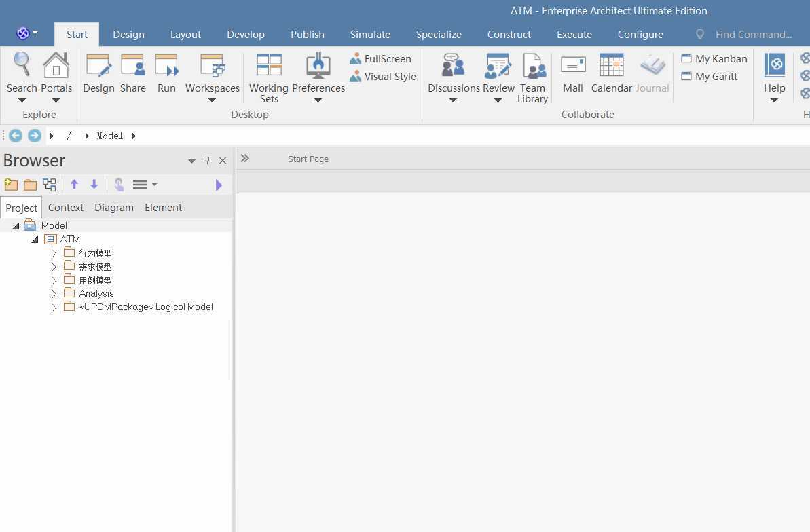
Task: Open the Specialize ribbon tab
Action: [439, 35]
